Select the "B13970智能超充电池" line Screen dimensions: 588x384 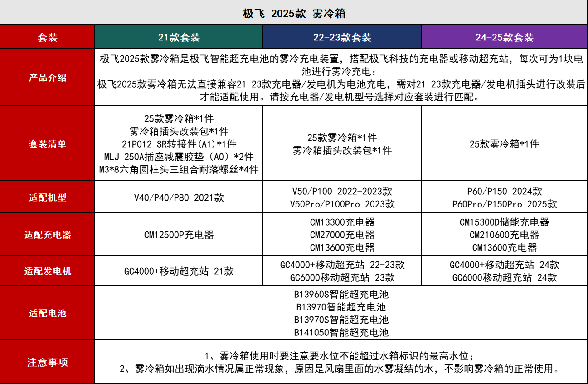(x=341, y=307)
